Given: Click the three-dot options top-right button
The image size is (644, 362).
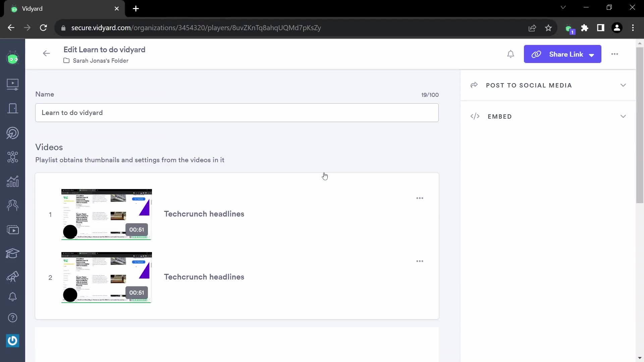Looking at the screenshot, I should tap(614, 54).
